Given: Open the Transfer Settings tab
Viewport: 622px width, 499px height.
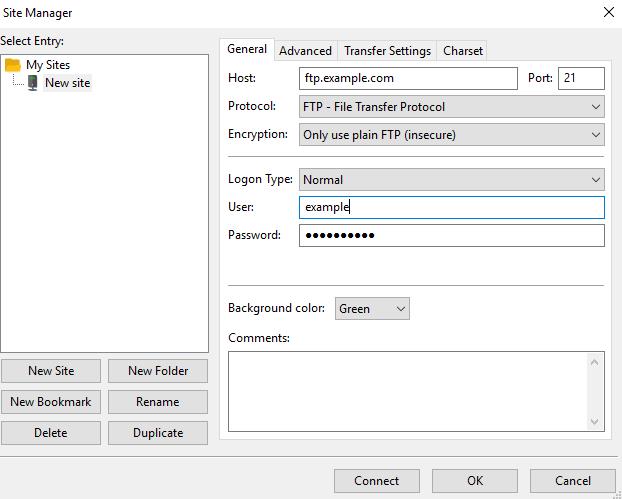Looking at the screenshot, I should click(387, 51).
